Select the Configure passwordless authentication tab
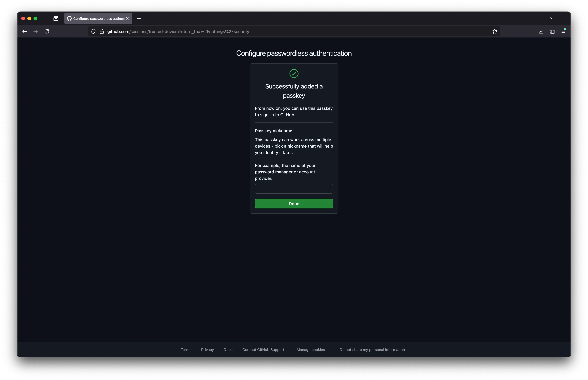The image size is (588, 380). click(x=98, y=18)
